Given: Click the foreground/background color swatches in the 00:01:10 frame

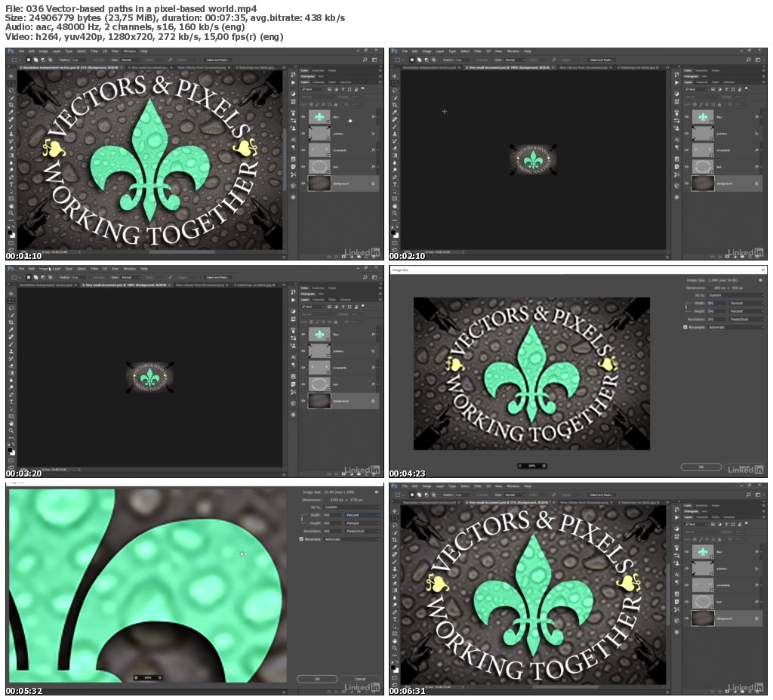Looking at the screenshot, I should 11,234.
